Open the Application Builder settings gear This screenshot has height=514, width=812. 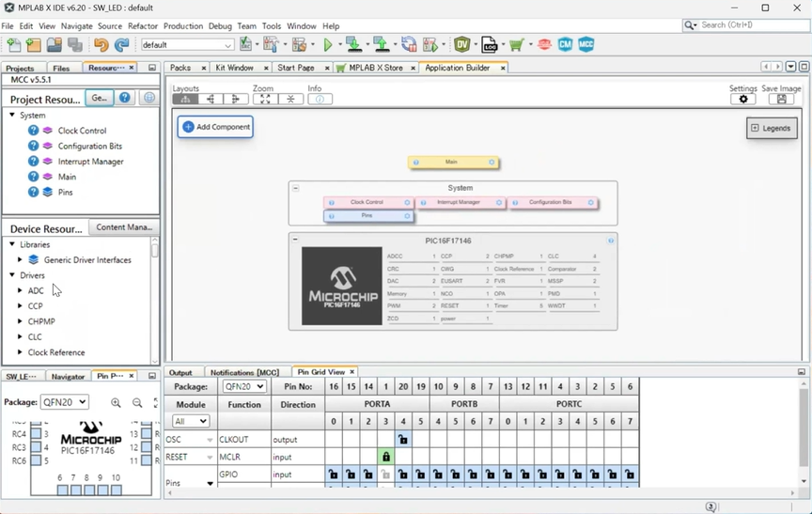point(742,99)
